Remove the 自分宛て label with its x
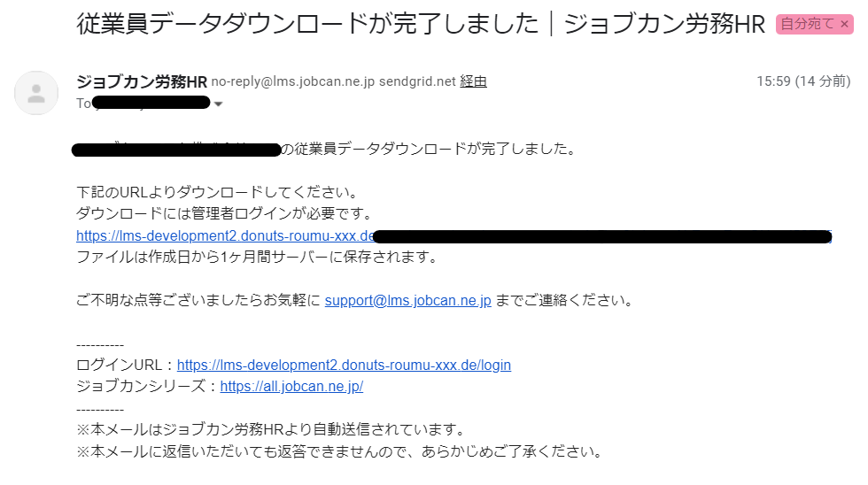The height and width of the screenshot is (485, 868). (844, 24)
